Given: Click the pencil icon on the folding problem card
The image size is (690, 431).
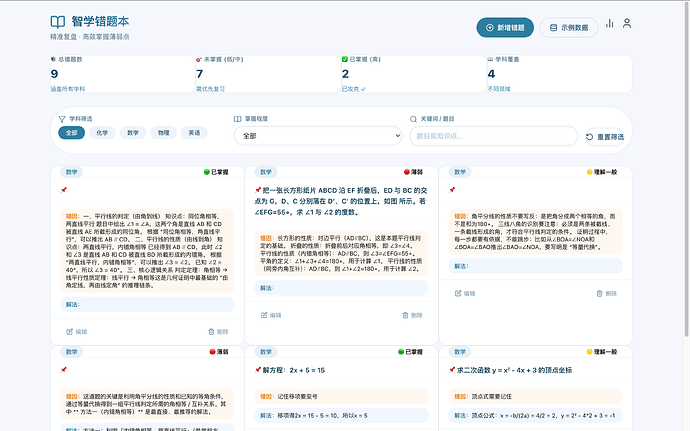Looking at the screenshot, I should coord(264,315).
